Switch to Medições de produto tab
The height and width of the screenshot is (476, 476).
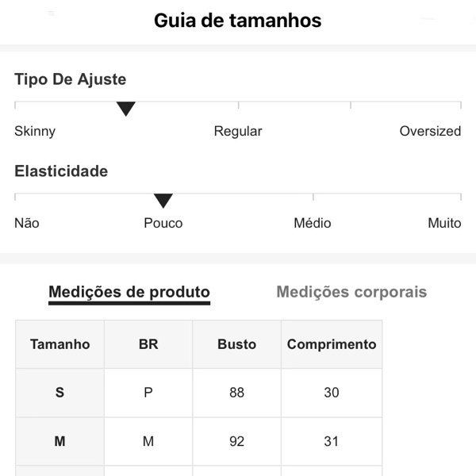(129, 292)
